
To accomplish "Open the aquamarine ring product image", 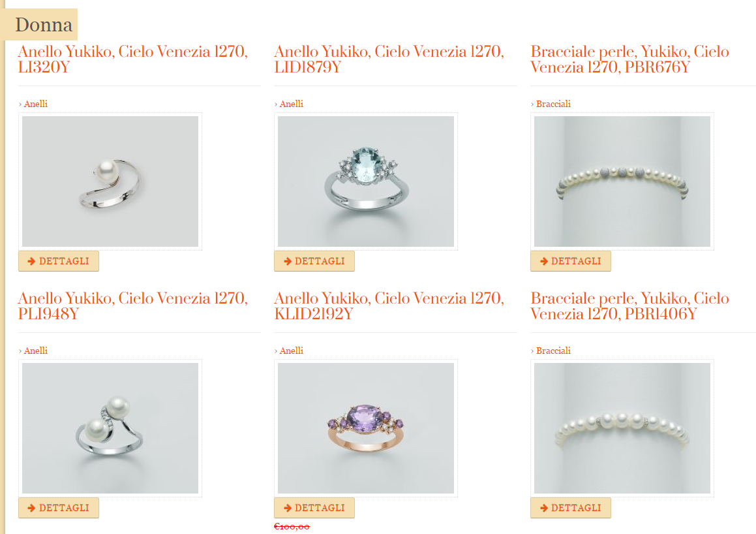I will pos(366,181).
